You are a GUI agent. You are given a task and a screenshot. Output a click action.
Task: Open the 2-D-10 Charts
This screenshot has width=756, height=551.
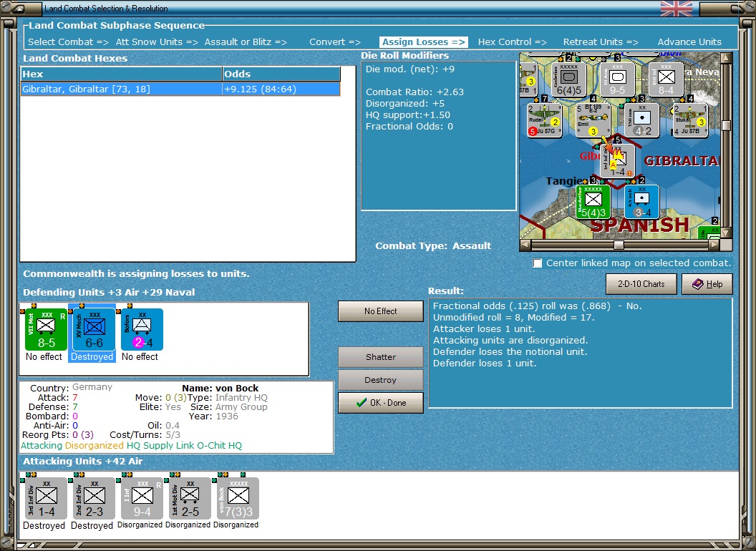[x=641, y=284]
